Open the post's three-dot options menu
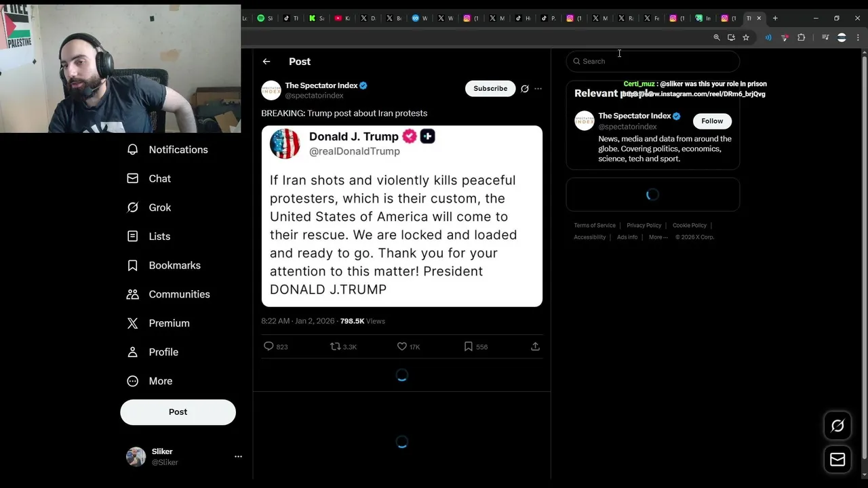Screen dimensions: 868x488 pos(538,89)
